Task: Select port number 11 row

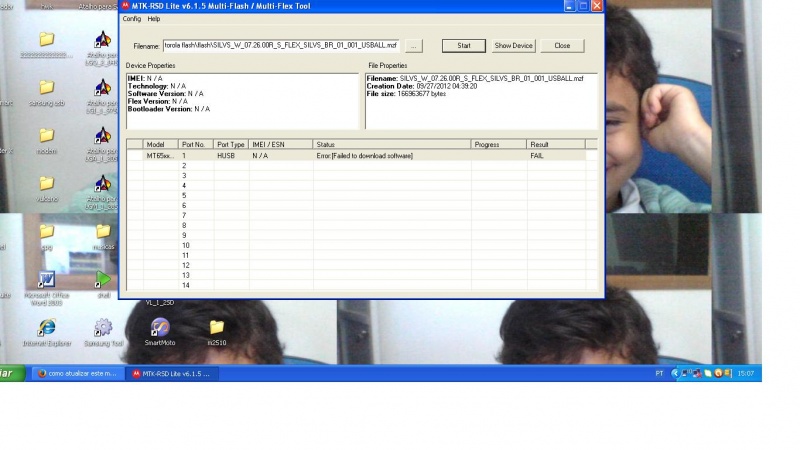Action: click(362, 256)
